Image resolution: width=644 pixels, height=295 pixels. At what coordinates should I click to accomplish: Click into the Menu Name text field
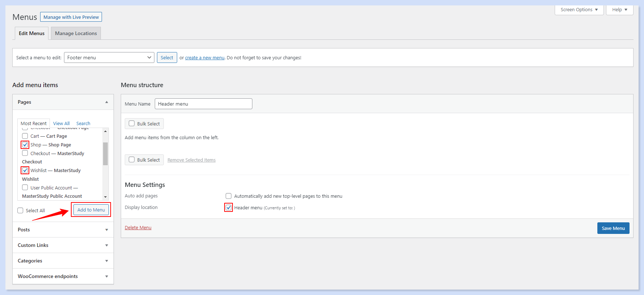(x=203, y=104)
